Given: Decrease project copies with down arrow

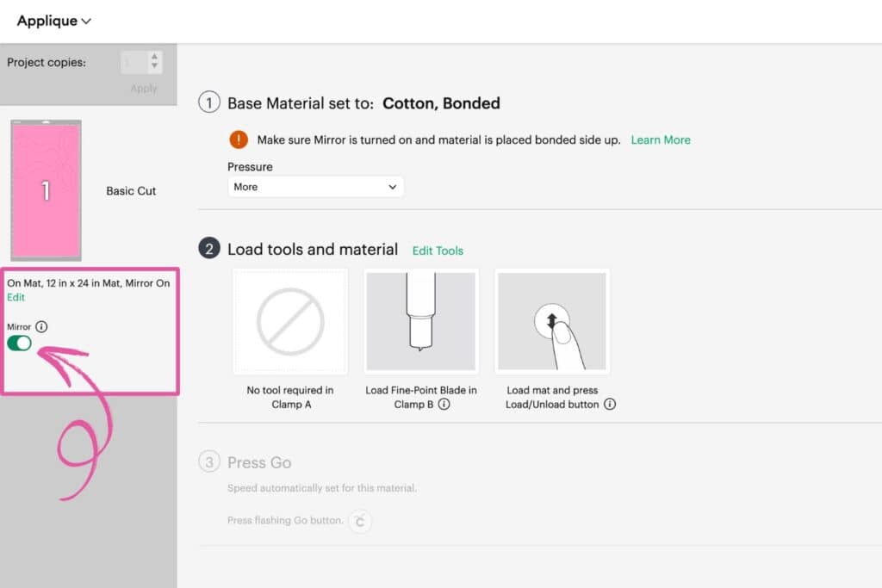Looking at the screenshot, I should 154,66.
